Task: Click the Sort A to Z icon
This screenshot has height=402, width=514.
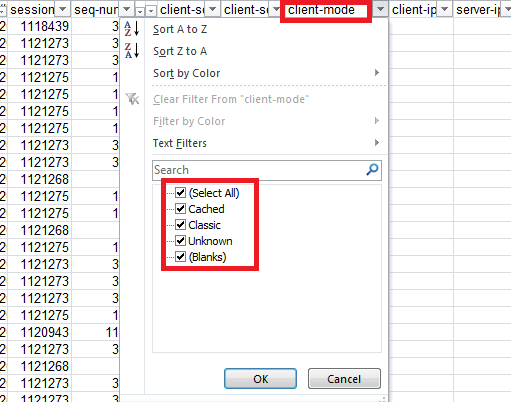Action: coord(132,29)
